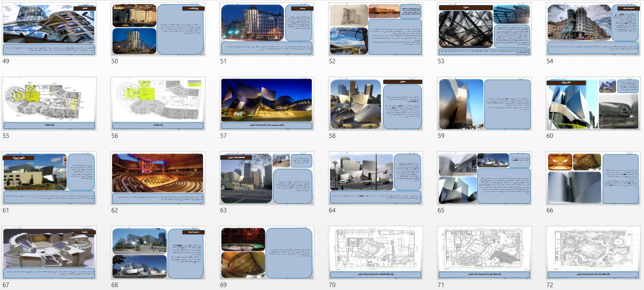644x290 pixels.
Task: Select slide 62 showing concert auditorium interior
Action: point(158,178)
